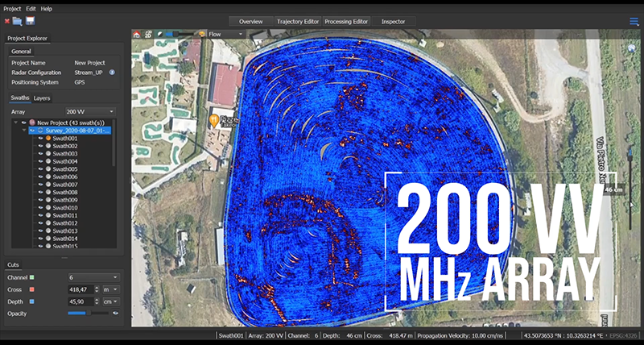
Task: Collapse the Survey_2020-08-07 tree node
Action: coord(24,131)
